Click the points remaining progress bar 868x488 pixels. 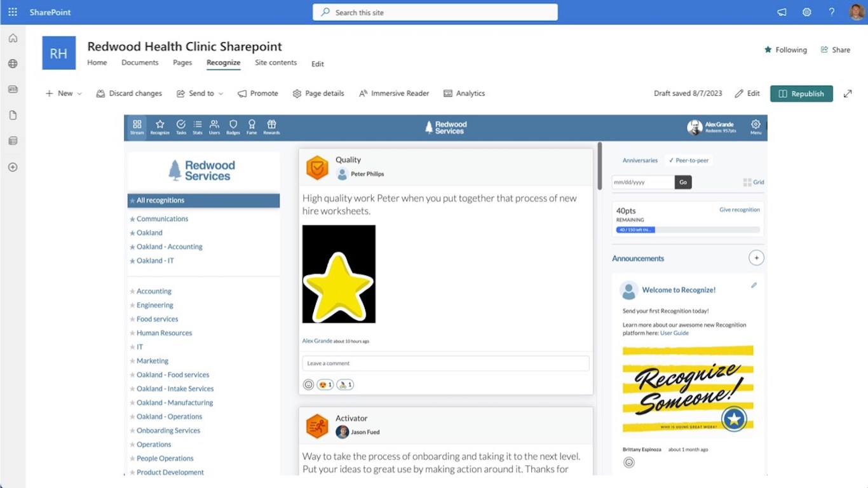pos(688,230)
